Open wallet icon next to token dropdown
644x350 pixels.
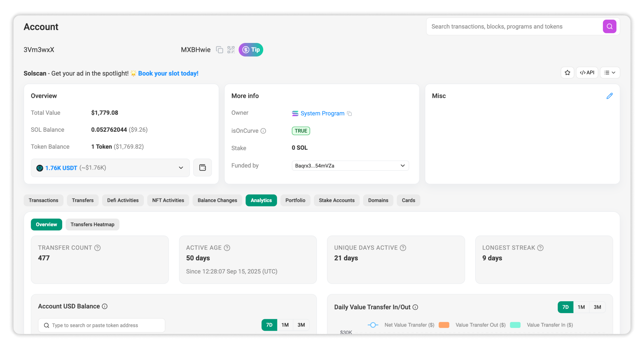click(202, 168)
